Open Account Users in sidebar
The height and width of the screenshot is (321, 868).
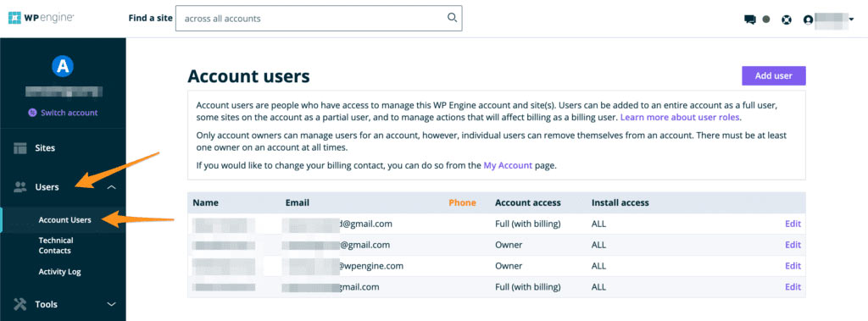pyautogui.click(x=64, y=219)
